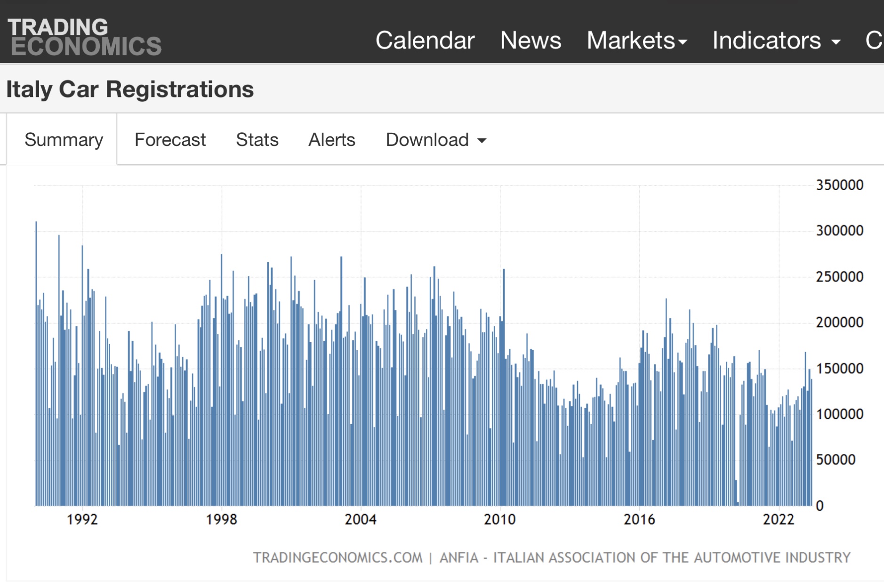
Task: Click the 200000 y-axis value
Action: (840, 322)
